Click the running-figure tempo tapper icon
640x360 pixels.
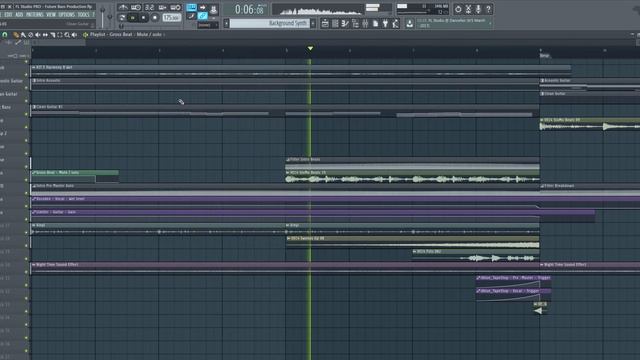[x=395, y=24]
